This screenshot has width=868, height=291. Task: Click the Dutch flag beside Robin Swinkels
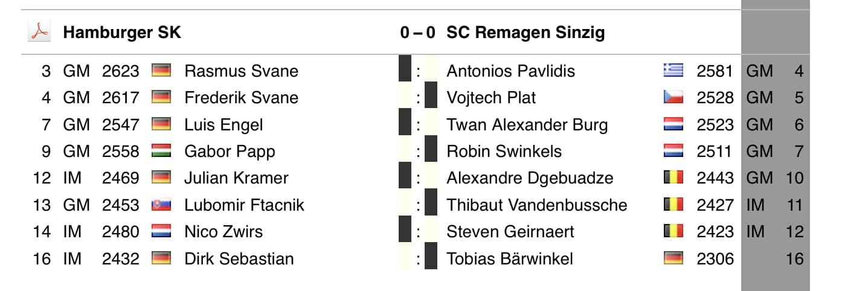(x=673, y=151)
